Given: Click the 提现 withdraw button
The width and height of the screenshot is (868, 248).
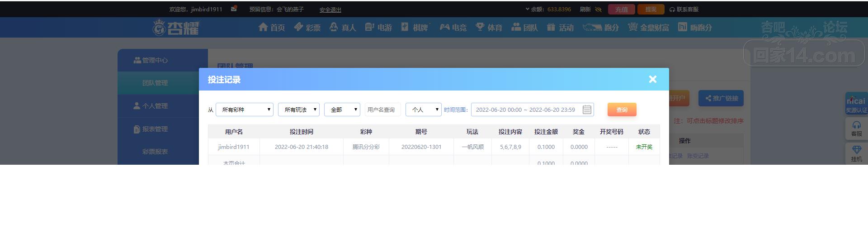Looking at the screenshot, I should [651, 9].
